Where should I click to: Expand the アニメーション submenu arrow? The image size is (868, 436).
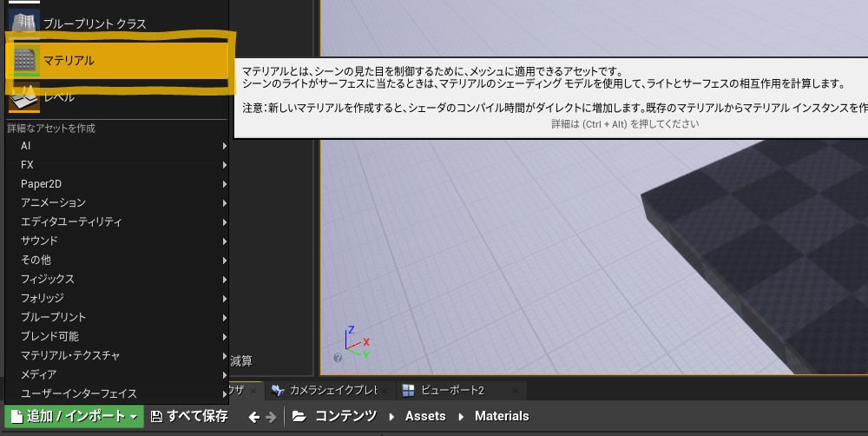pos(224,202)
